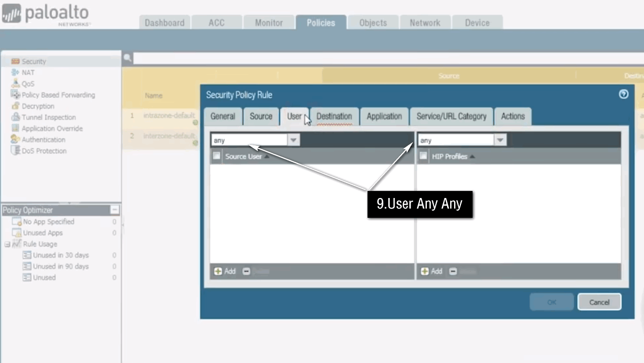Click the Delete minus icon under Source User
644x363 pixels.
246,271
